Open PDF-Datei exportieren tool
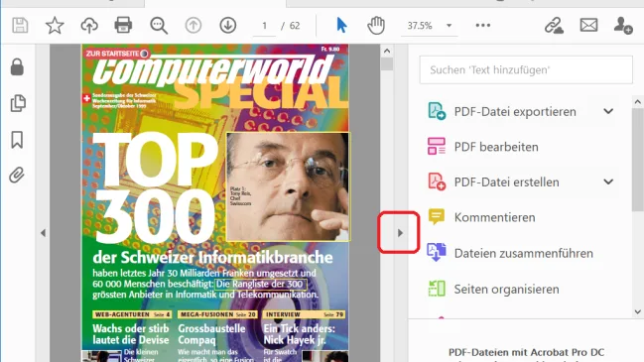Image resolution: width=644 pixels, height=362 pixels. [515, 112]
